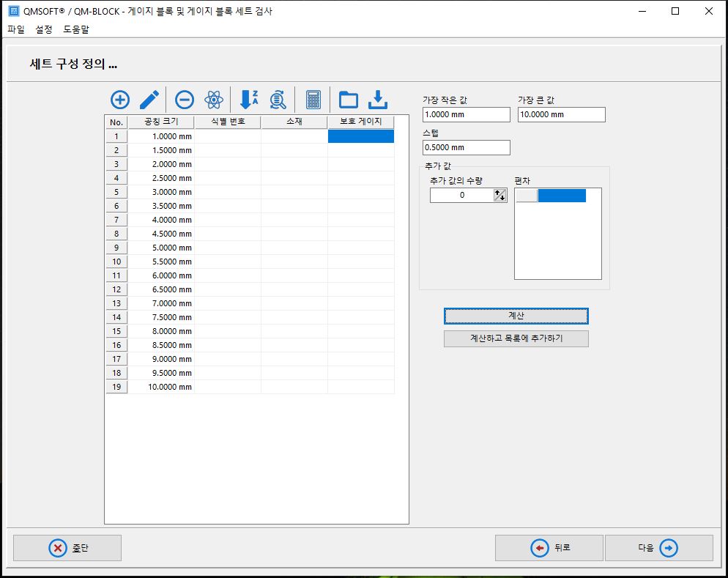Click row number 5 header
The image size is (728, 578).
pos(116,192)
